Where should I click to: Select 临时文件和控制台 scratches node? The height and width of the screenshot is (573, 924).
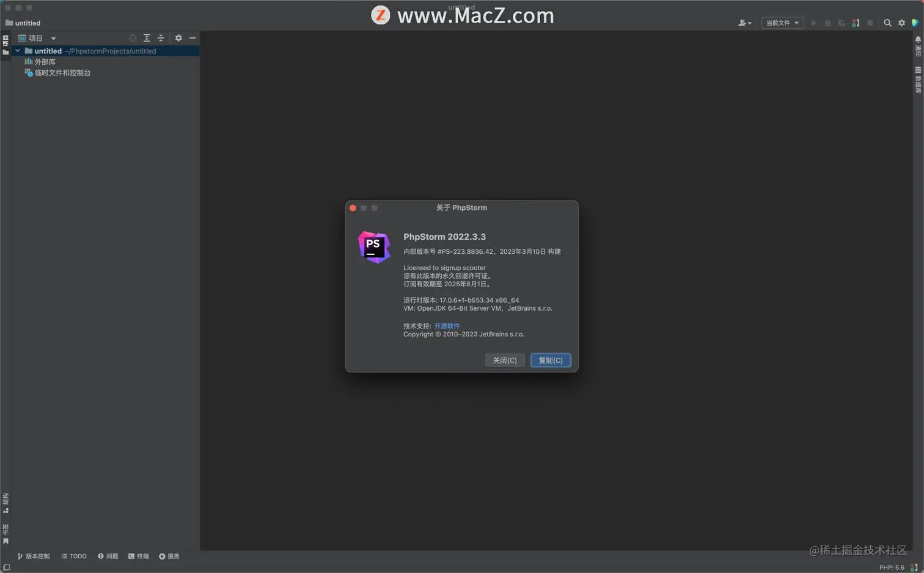click(x=57, y=73)
